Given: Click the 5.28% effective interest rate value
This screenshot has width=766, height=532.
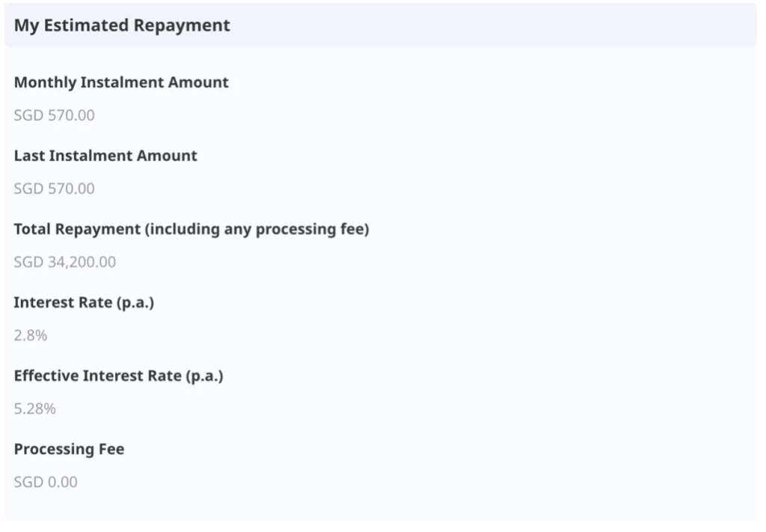Looking at the screenshot, I should [34, 409].
